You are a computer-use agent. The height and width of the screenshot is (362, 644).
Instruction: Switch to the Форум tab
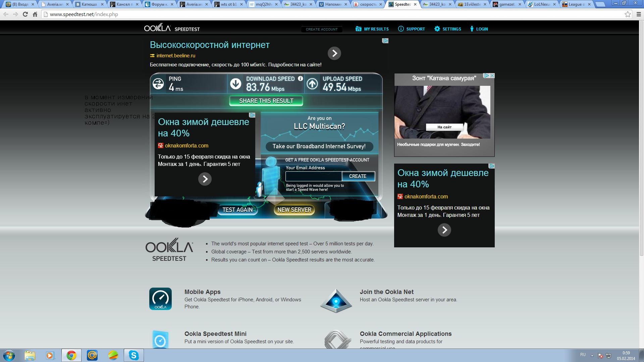click(x=159, y=4)
